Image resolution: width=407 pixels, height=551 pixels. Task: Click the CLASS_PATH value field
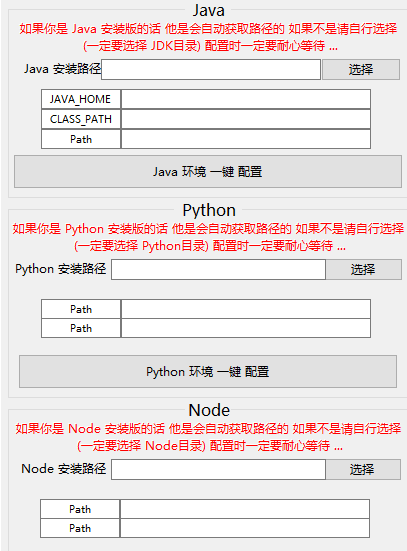click(246, 119)
